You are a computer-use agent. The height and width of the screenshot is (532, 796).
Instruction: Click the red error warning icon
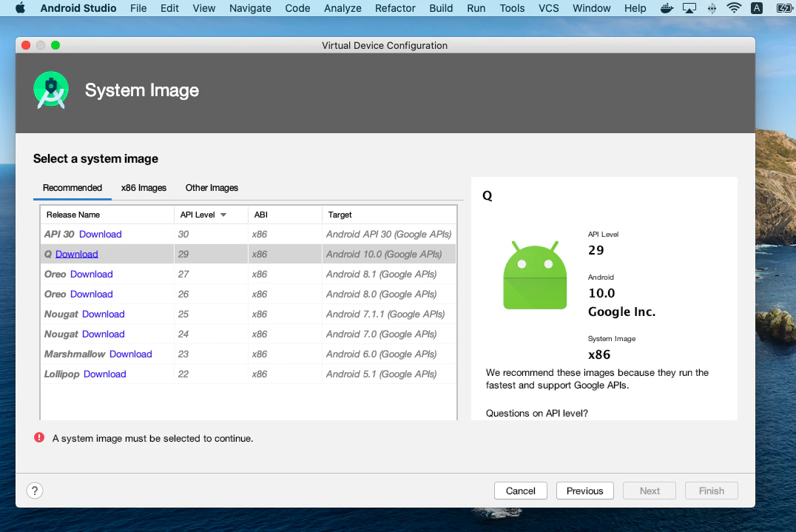pos(39,437)
